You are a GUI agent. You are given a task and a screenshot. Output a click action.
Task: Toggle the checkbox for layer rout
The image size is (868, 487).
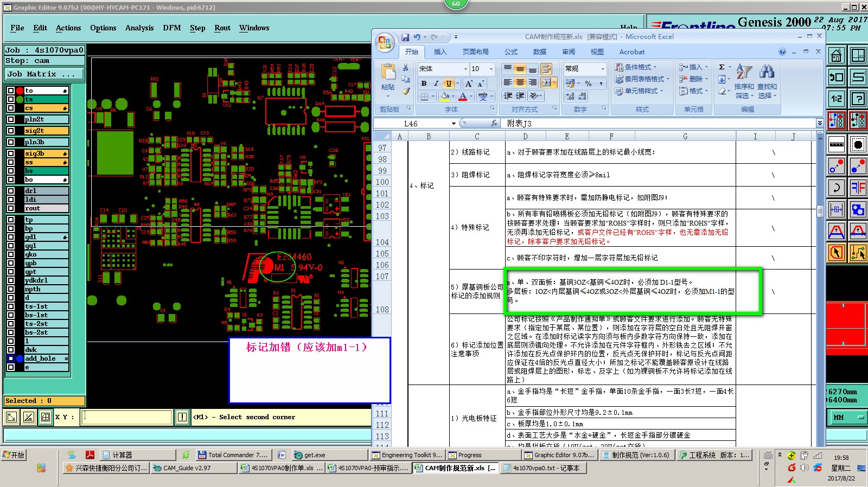[x=11, y=208]
